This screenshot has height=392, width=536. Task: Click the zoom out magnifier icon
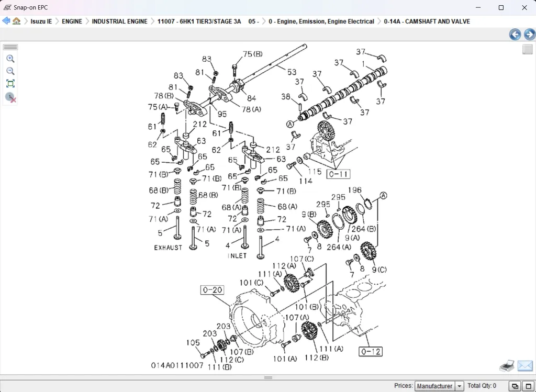point(10,71)
